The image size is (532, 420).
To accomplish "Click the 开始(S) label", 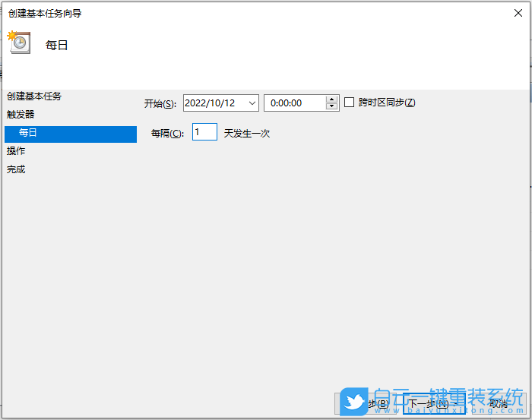I will pos(160,103).
